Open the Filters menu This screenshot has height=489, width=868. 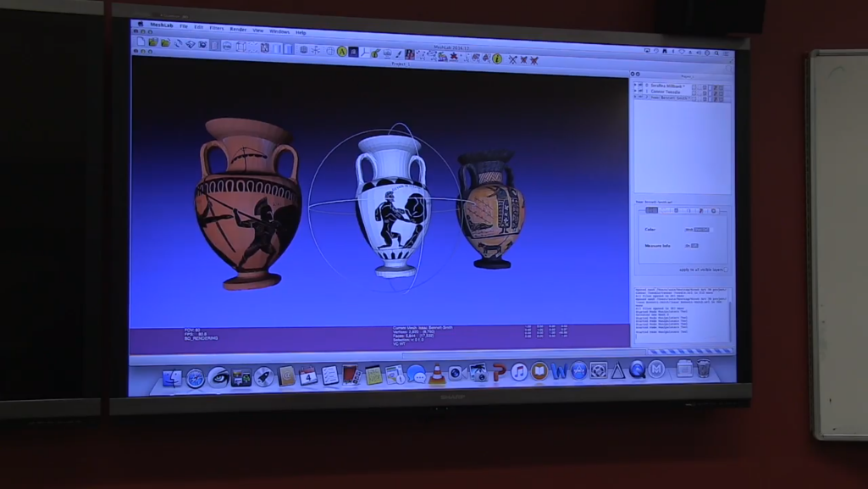pos(217,28)
